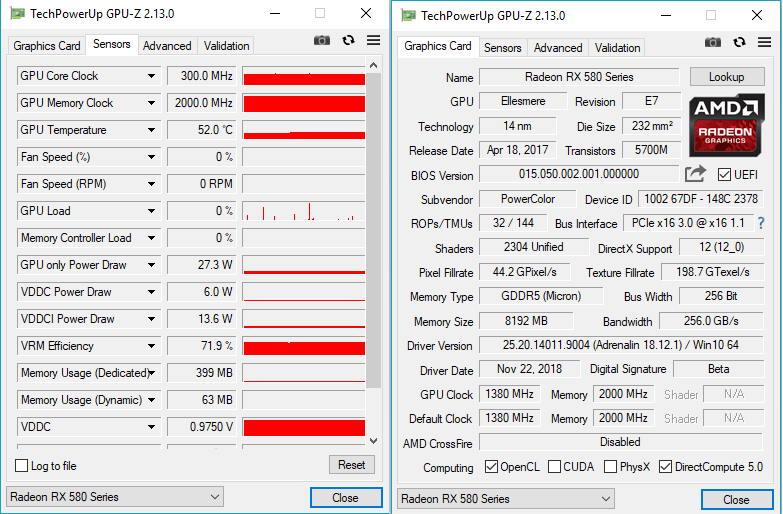Open GPU Load sensor dropdown
The image size is (783, 514).
click(151, 211)
